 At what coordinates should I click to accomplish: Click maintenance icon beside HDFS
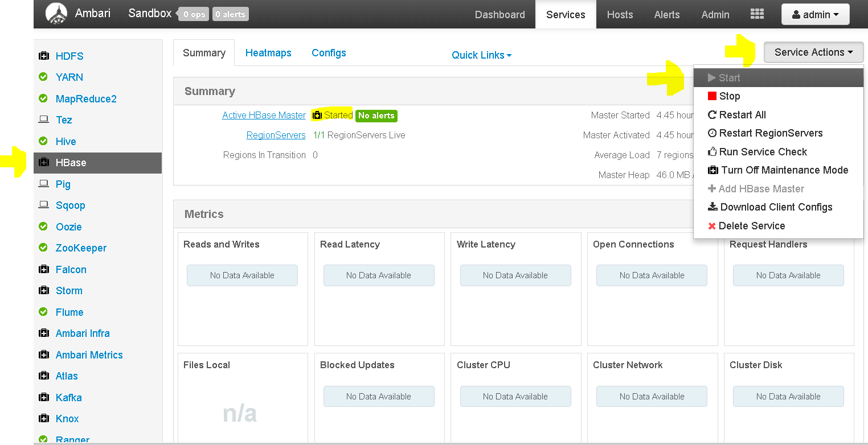43,56
